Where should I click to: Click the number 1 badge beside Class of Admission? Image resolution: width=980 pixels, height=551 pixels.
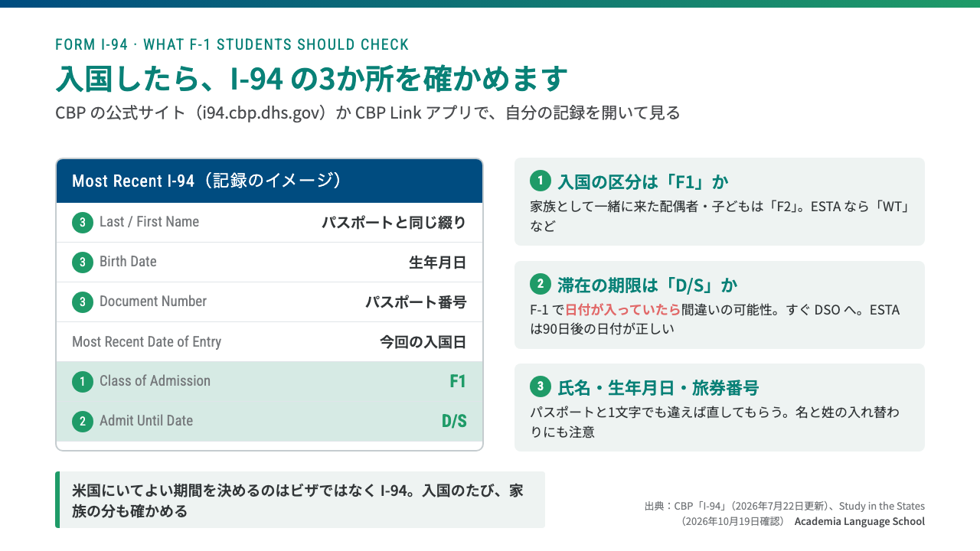click(x=83, y=382)
